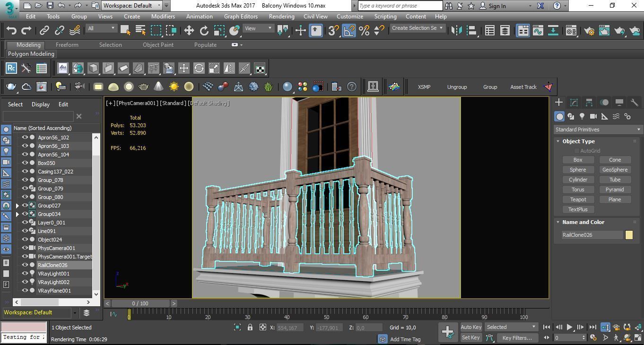Switch to Cameras category icon

click(593, 116)
